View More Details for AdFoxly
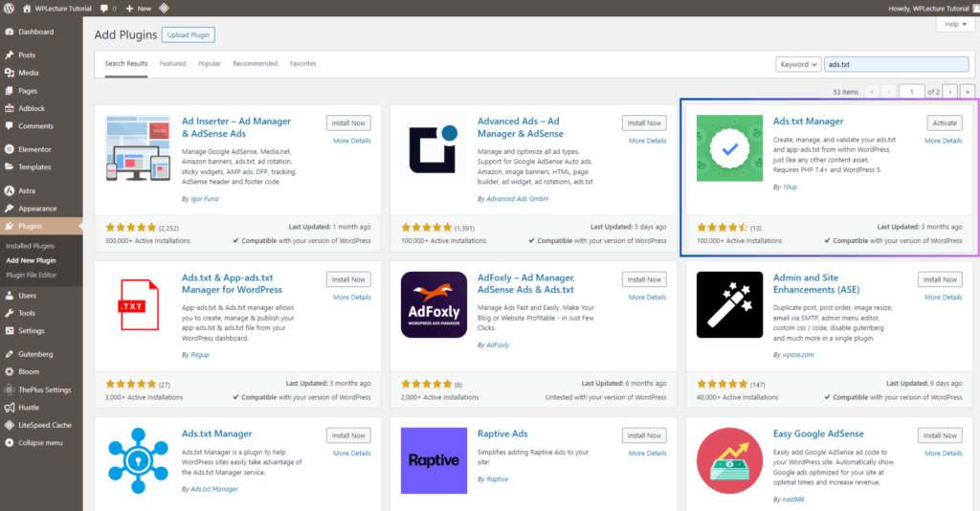 click(x=648, y=298)
